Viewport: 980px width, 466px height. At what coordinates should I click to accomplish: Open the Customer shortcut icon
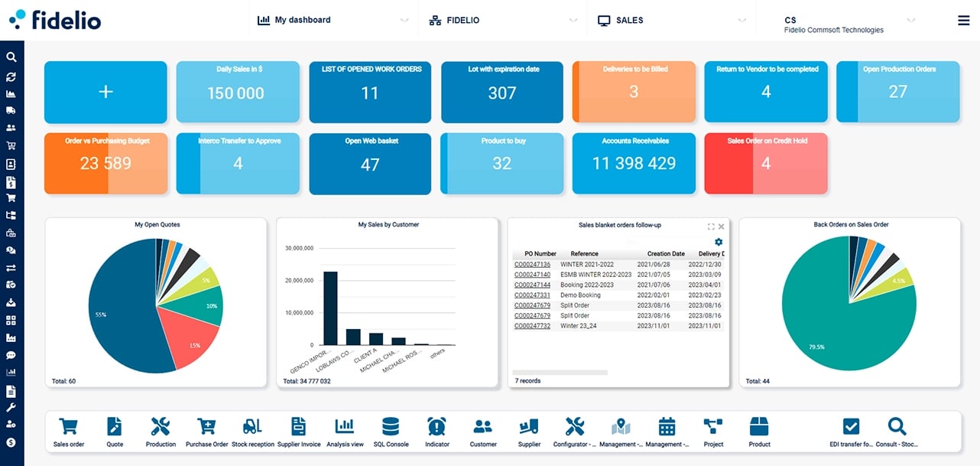[483, 426]
